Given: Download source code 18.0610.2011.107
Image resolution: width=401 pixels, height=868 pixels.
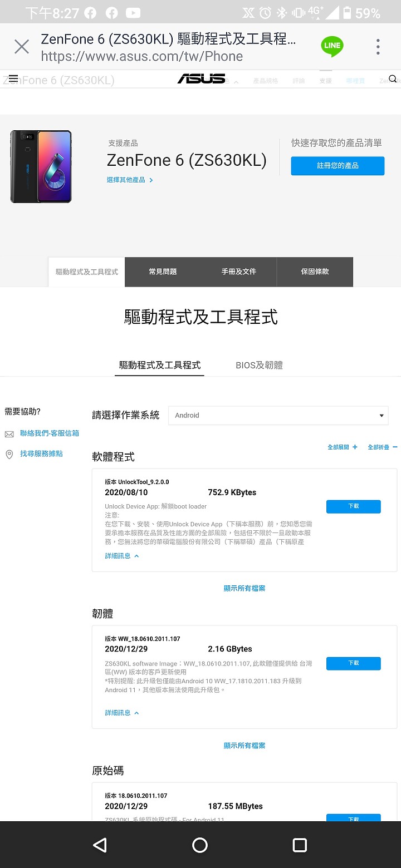Looking at the screenshot, I should (354, 818).
